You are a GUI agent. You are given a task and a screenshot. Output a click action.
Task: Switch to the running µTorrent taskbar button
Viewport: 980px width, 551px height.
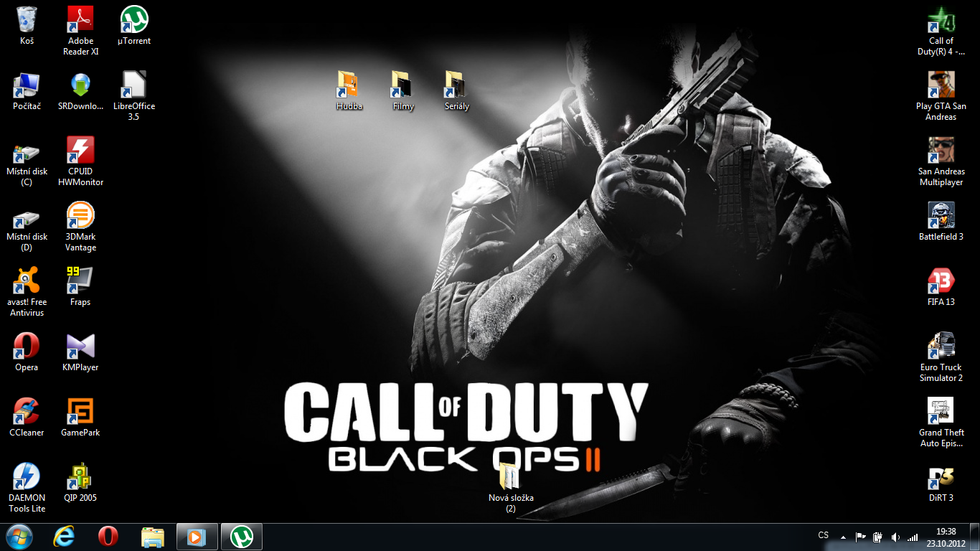click(241, 537)
